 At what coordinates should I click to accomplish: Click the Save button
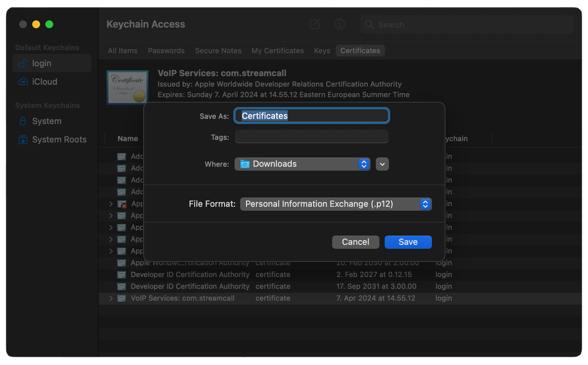408,242
